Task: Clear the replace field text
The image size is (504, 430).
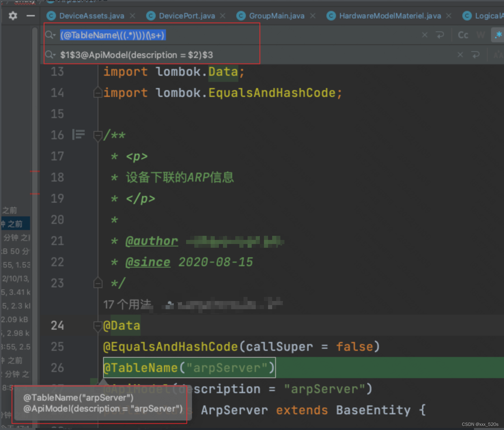Action: 460,55
